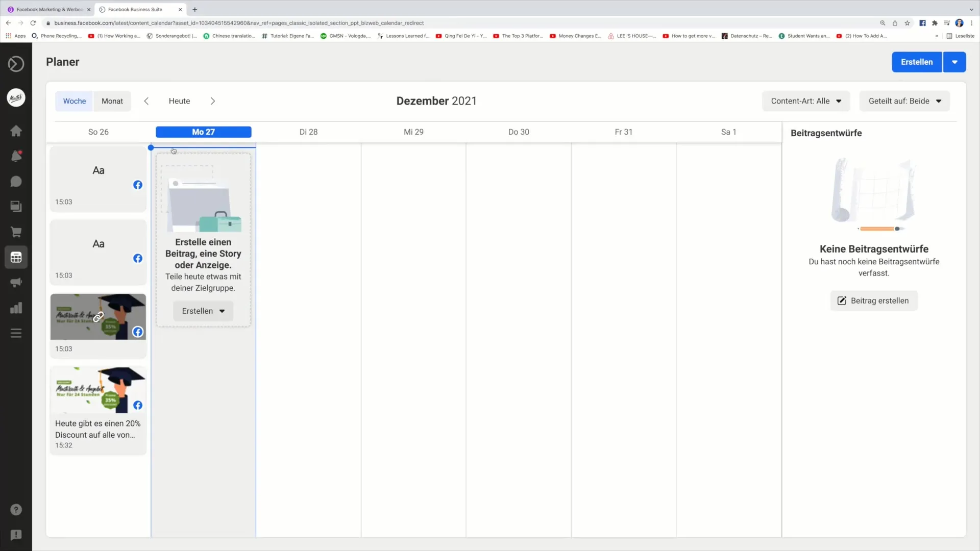Image resolution: width=980 pixels, height=551 pixels.
Task: Open Chrome extensions puzzle icon
Action: click(935, 23)
